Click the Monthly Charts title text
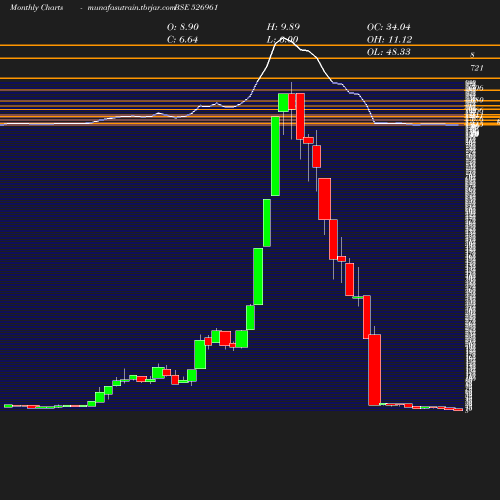 point(36,8)
